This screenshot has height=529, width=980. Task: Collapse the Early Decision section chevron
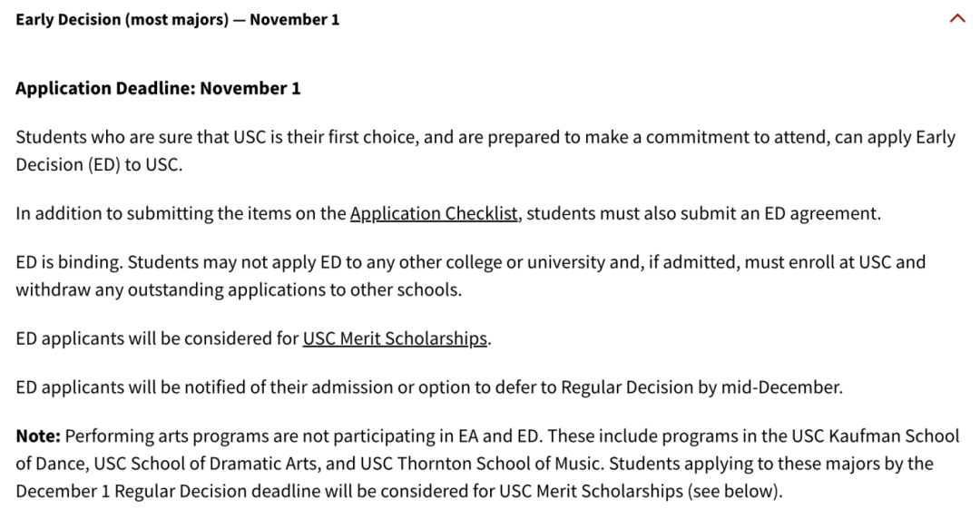click(x=956, y=18)
